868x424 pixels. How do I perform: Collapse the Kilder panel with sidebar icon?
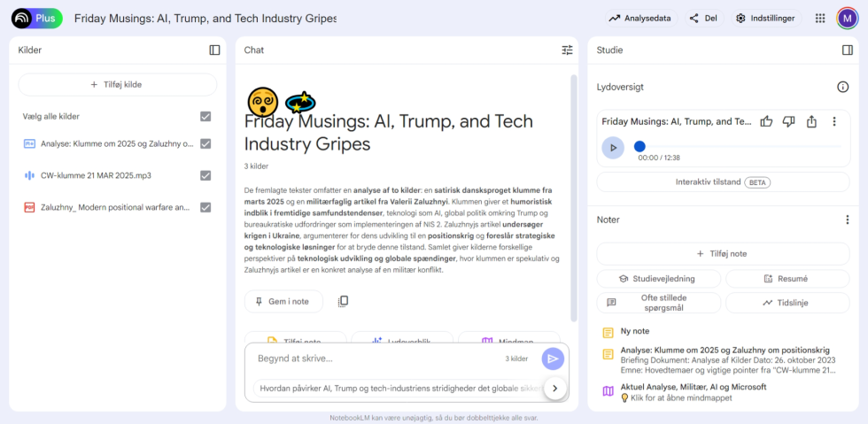tap(214, 50)
